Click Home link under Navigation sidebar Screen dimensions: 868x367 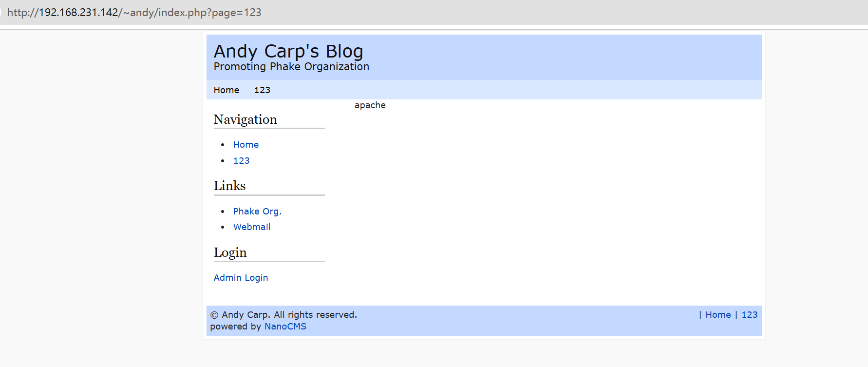[246, 145]
